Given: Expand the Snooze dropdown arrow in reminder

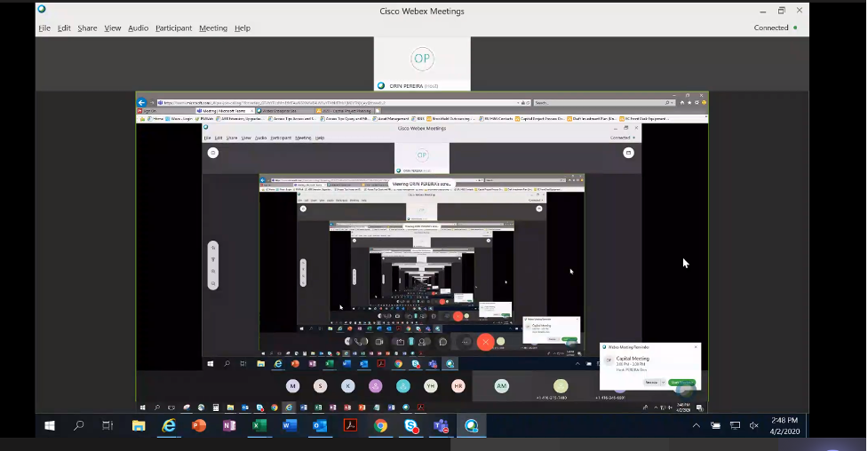Looking at the screenshot, I should (663, 383).
